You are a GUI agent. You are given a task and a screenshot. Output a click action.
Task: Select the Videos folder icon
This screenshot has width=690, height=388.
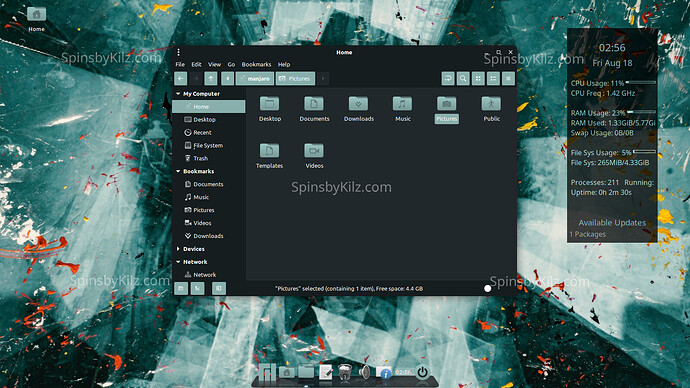314,151
